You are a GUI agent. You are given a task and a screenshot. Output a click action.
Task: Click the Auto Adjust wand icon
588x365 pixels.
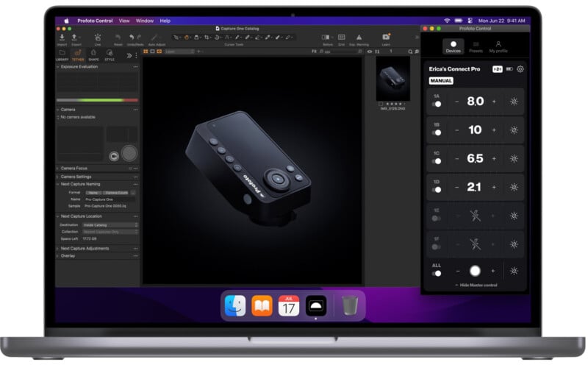tap(154, 38)
